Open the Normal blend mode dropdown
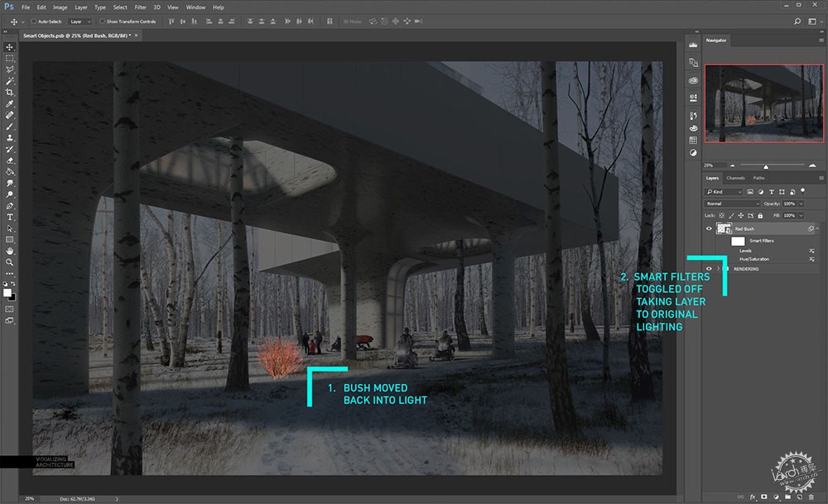Screen dimensions: 828x504 coord(733,204)
